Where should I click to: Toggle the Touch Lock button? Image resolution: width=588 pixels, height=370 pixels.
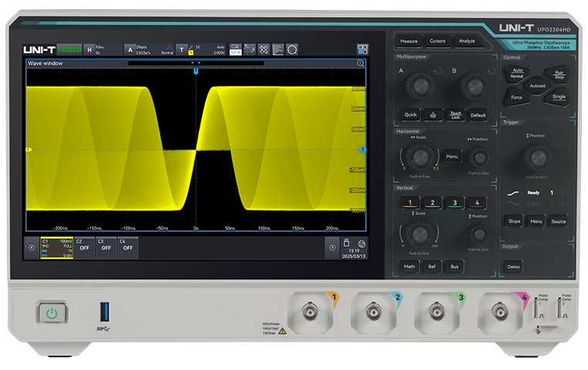pos(455,115)
